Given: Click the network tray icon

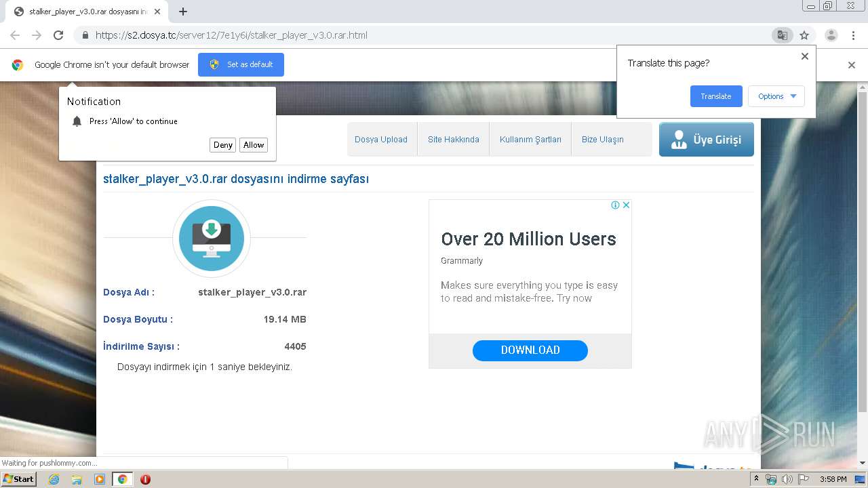Looking at the screenshot, I should [771, 479].
